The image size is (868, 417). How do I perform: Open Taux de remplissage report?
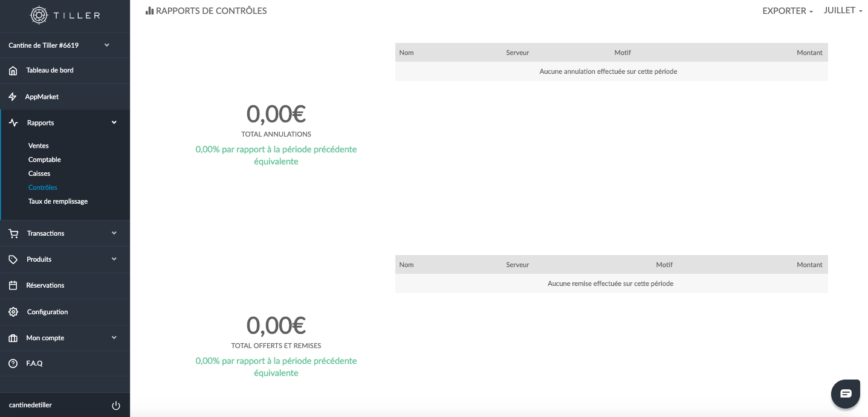click(58, 201)
